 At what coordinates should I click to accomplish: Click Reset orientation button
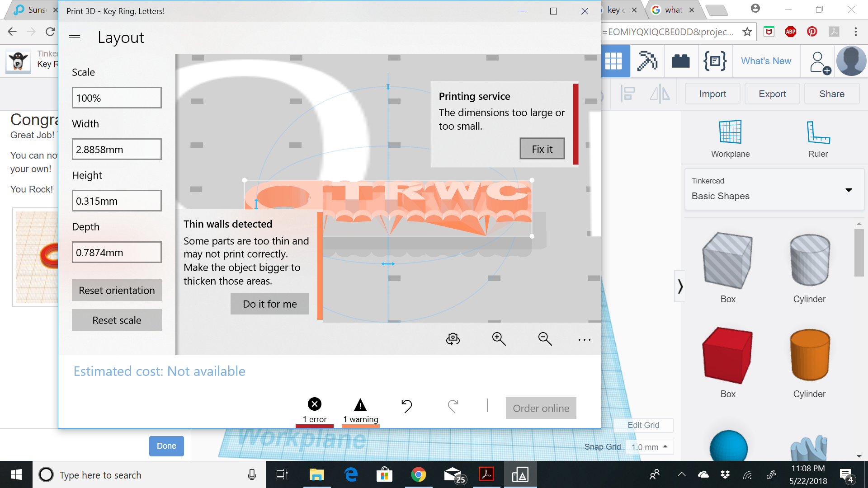pos(117,290)
